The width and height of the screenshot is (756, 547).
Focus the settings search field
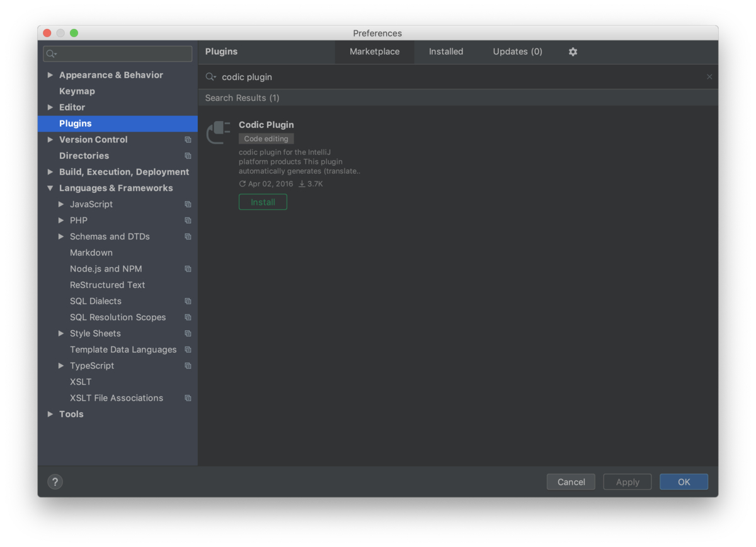point(118,54)
